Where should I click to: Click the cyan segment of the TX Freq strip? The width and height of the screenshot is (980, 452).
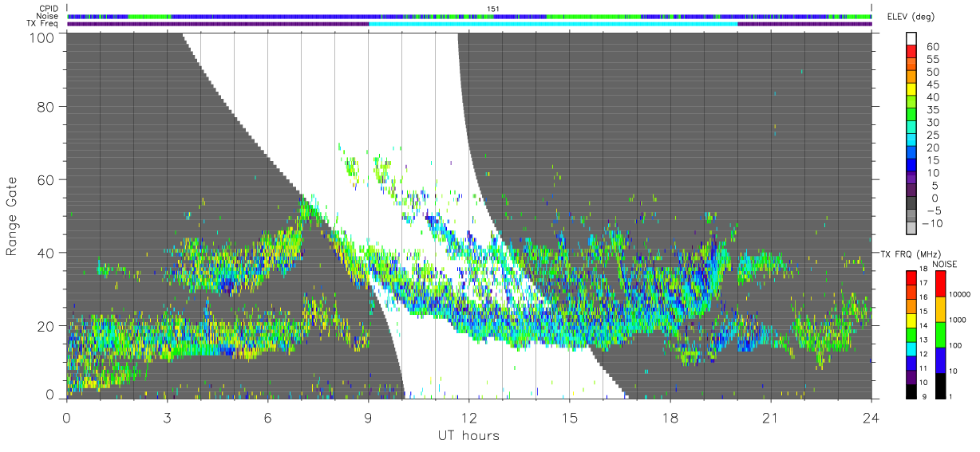(x=553, y=24)
